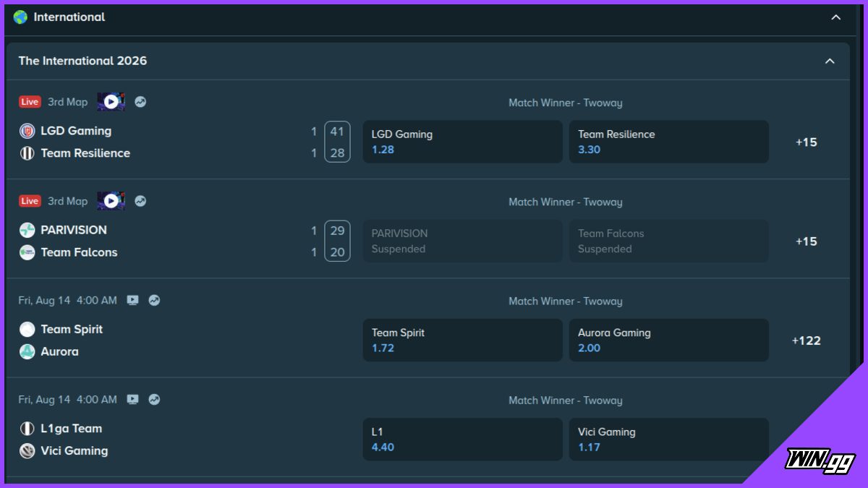Collapse The International 2026 tournament chevron
Screen dimensions: 868x488
830,61
